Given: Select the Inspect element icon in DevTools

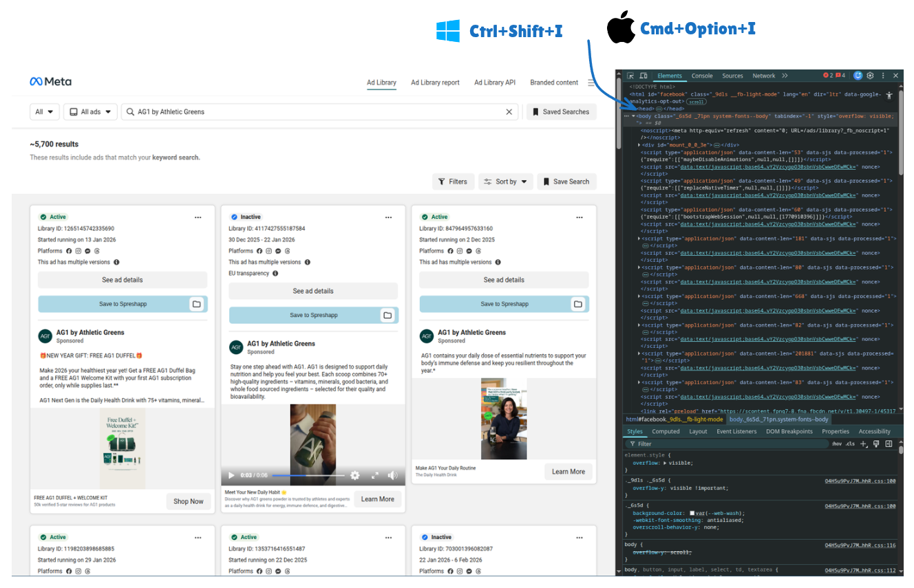Looking at the screenshot, I should pyautogui.click(x=632, y=76).
